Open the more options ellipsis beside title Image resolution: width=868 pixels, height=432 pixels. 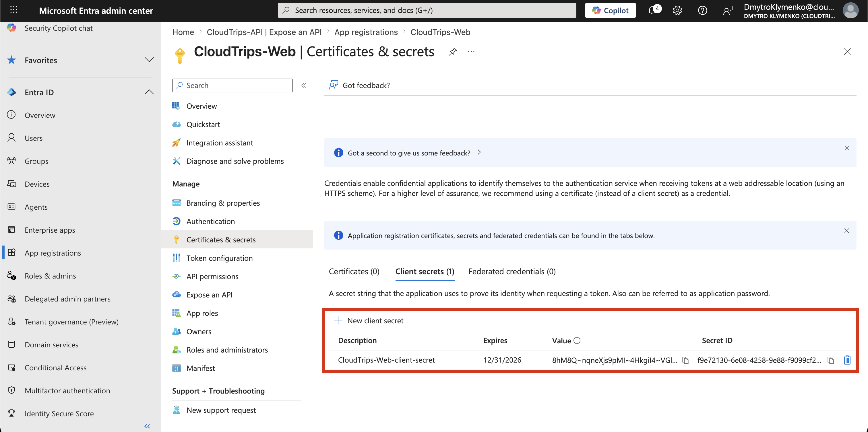[x=471, y=52]
